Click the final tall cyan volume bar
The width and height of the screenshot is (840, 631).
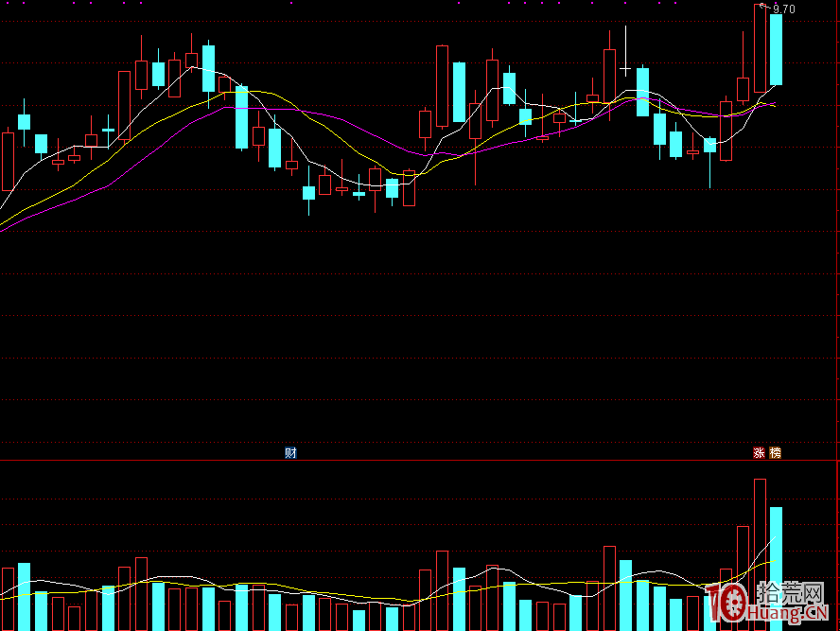pyautogui.click(x=776, y=569)
